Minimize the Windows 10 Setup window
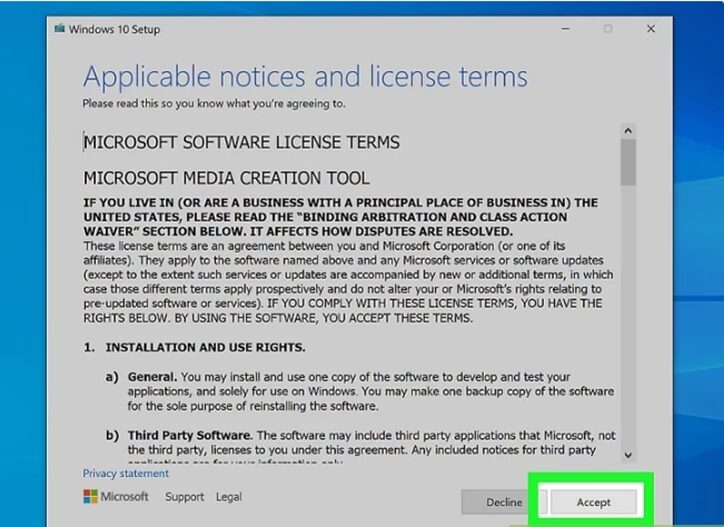 coord(565,29)
